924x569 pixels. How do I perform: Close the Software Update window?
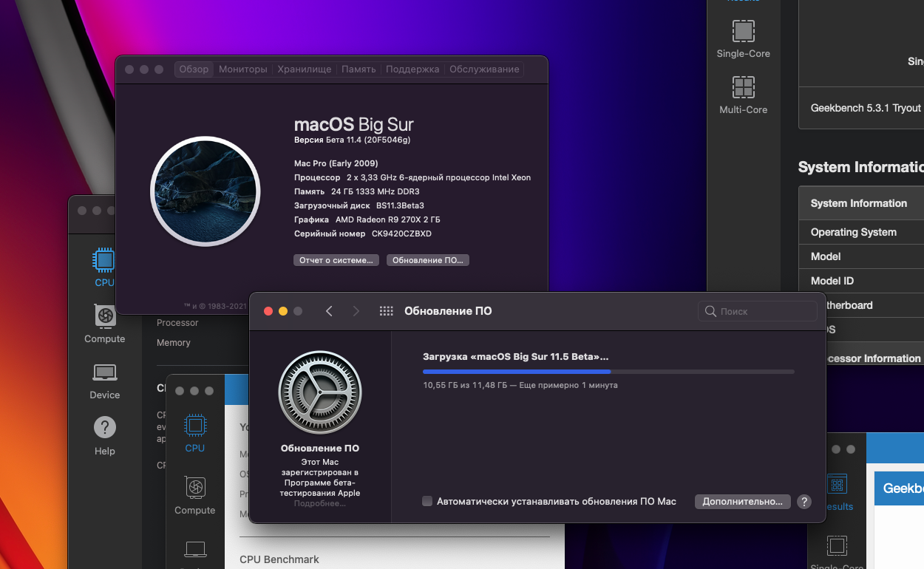tap(268, 311)
